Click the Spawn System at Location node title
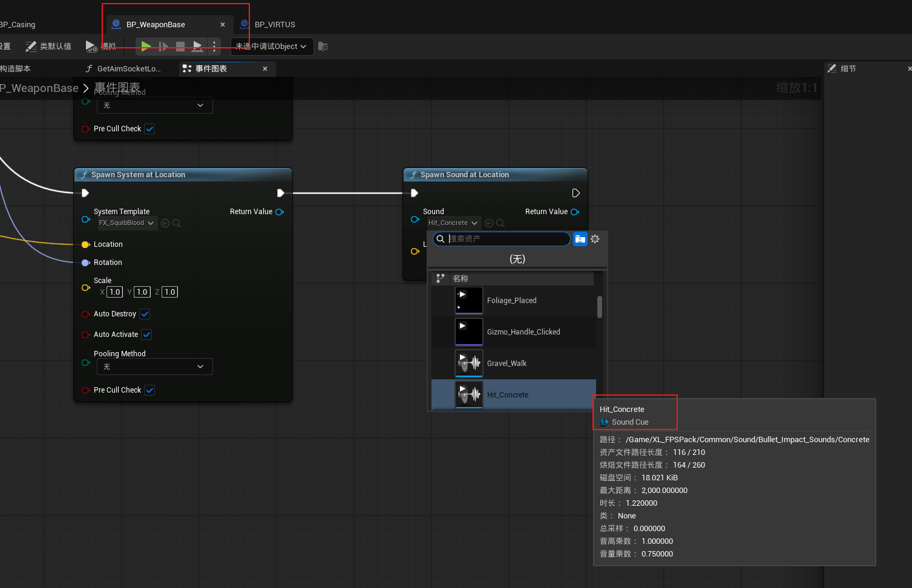Image resolution: width=912 pixels, height=588 pixels. click(x=138, y=175)
